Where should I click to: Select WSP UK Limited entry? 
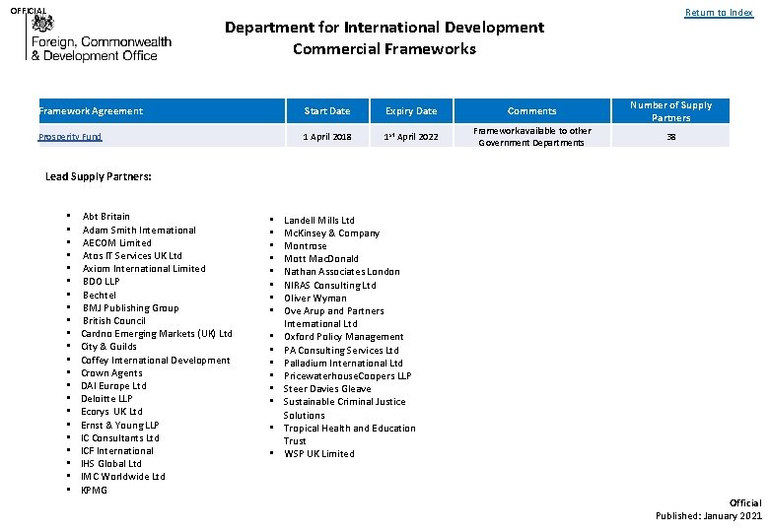click(x=318, y=453)
